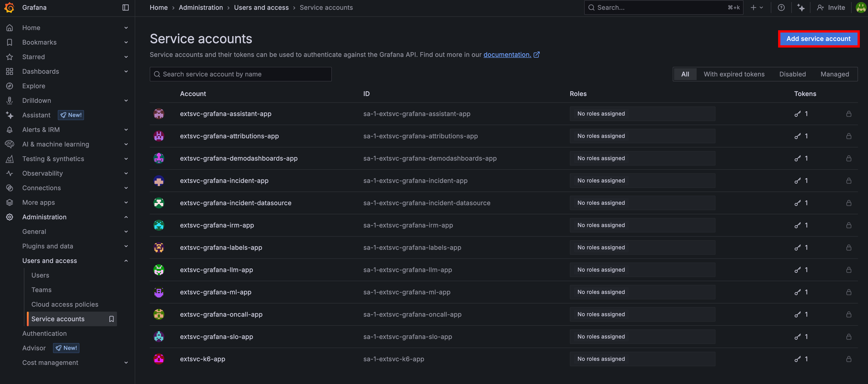
Task: Click the avatar of extsvc-k6-app account
Action: tap(159, 359)
